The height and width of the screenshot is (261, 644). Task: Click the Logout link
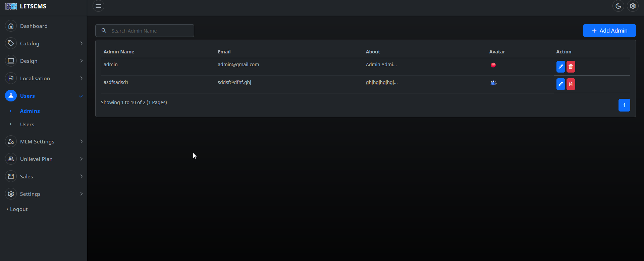pyautogui.click(x=19, y=209)
